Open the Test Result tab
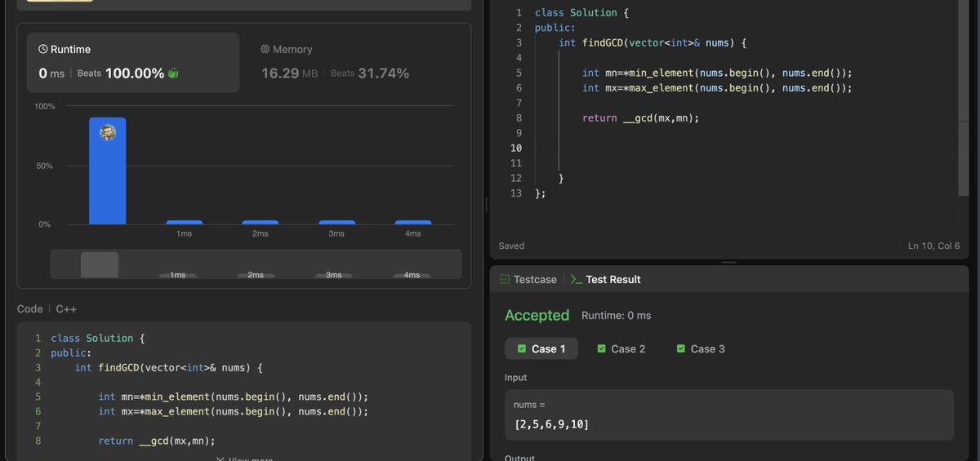The width and height of the screenshot is (980, 461). [x=605, y=280]
